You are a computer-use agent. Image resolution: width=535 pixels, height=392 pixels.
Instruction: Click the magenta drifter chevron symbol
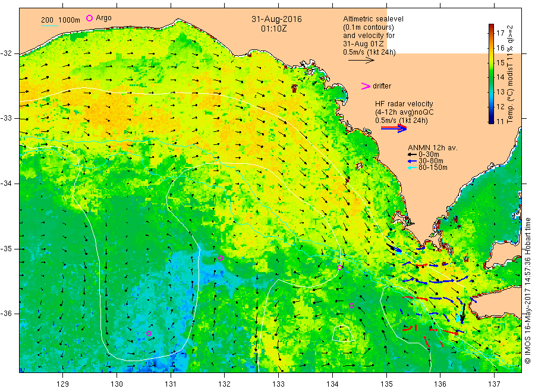click(x=366, y=86)
